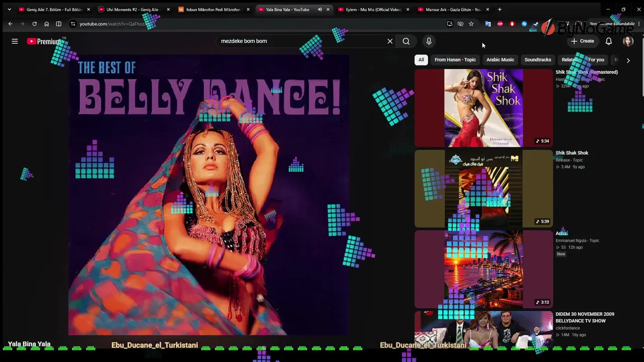Close the Mansur Ark - Gazla Gitsin tab

click(x=488, y=10)
